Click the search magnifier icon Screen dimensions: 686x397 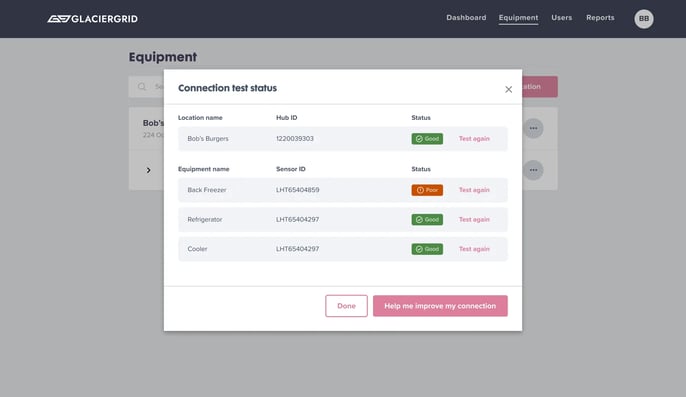tap(142, 87)
